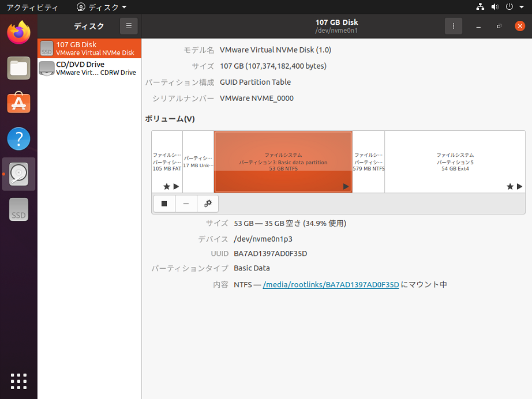The height and width of the screenshot is (399, 532).
Task: Click the minus button to delete the partition
Action: (x=186, y=204)
